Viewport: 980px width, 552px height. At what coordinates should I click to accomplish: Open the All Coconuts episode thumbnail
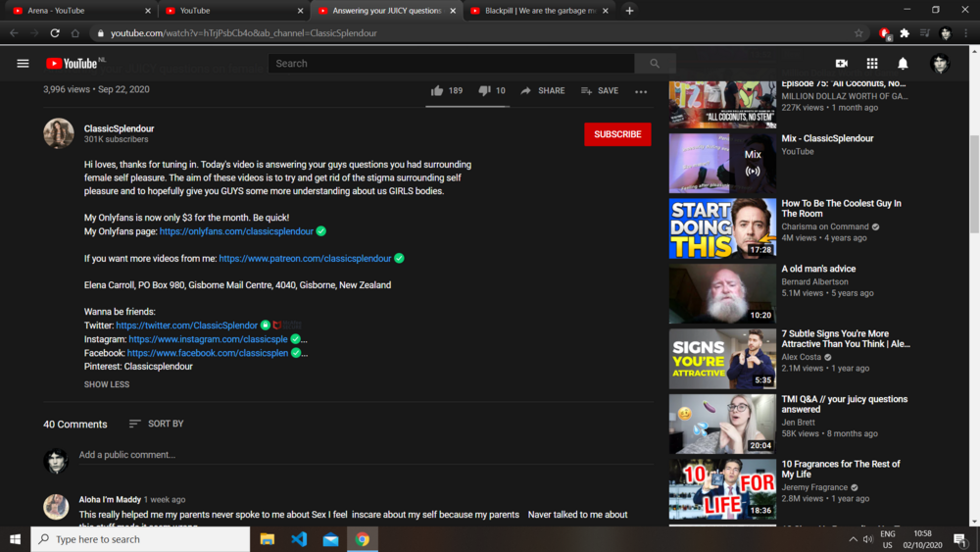(x=722, y=104)
